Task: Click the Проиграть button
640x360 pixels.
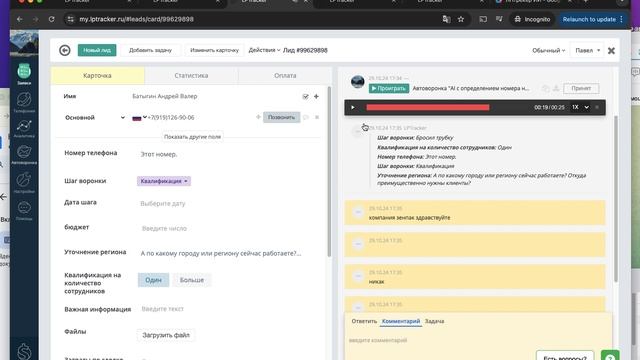Action: coord(389,88)
